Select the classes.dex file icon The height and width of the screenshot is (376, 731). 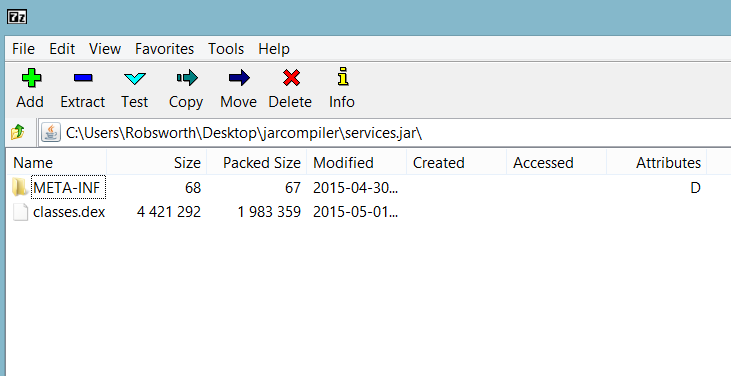(20, 212)
